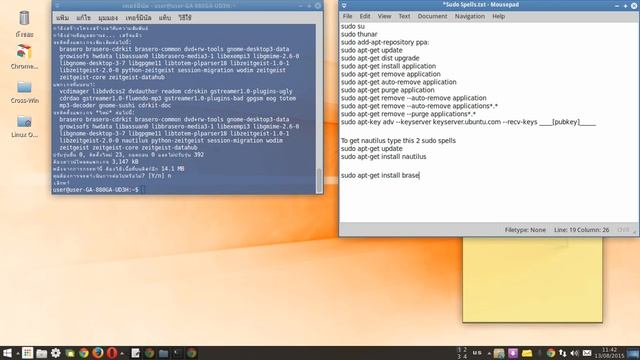Open the settings gear in taskbar
Viewport: 640px width, 360px height.
(56, 353)
